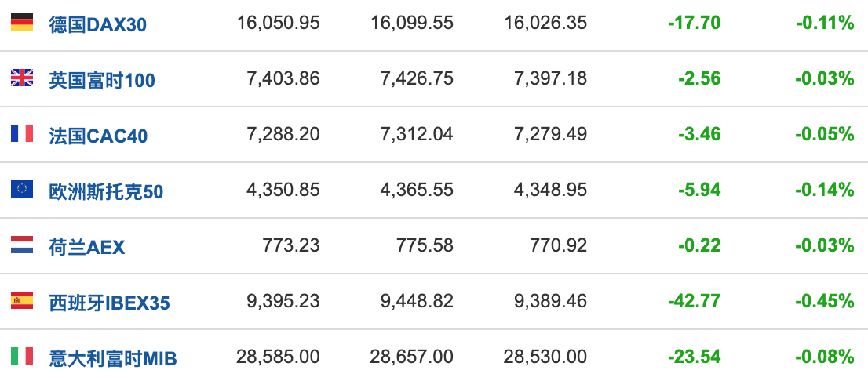Click the 欧洲斯托克50 percent change -0.14%
The height and width of the screenshot is (381, 868).
(x=824, y=190)
